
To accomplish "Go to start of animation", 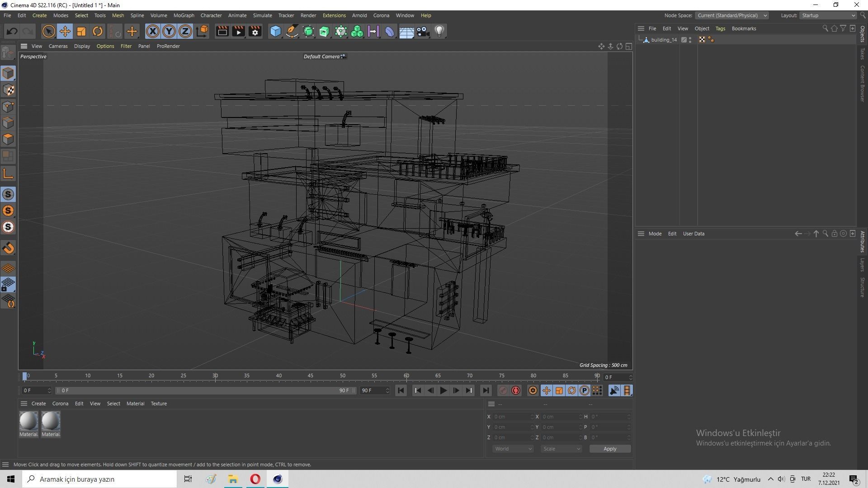I will (x=401, y=390).
